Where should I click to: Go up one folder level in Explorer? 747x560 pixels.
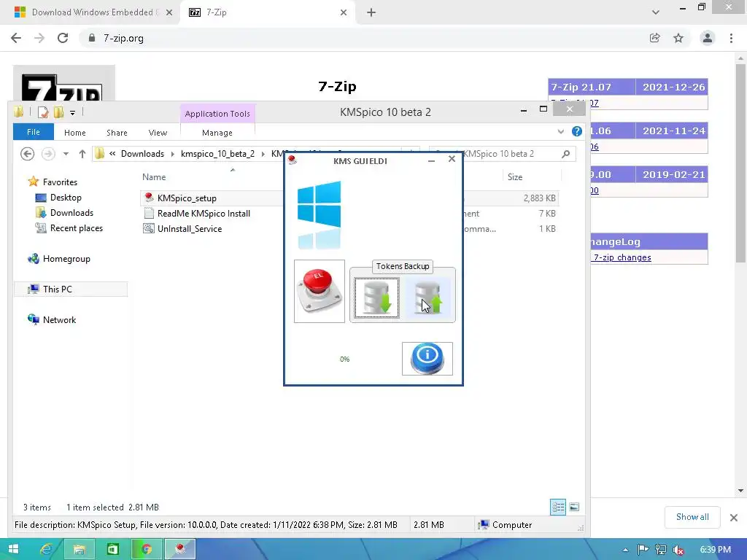pyautogui.click(x=82, y=154)
